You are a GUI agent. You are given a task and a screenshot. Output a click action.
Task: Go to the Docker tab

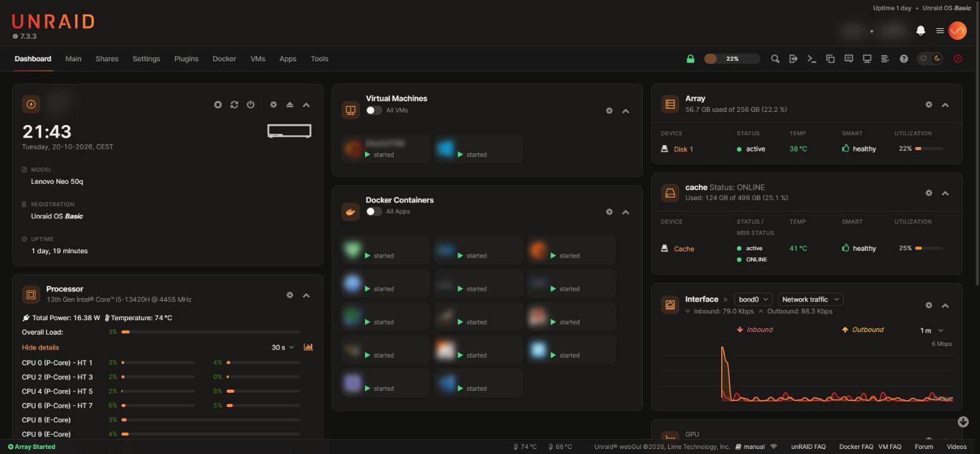coord(224,59)
